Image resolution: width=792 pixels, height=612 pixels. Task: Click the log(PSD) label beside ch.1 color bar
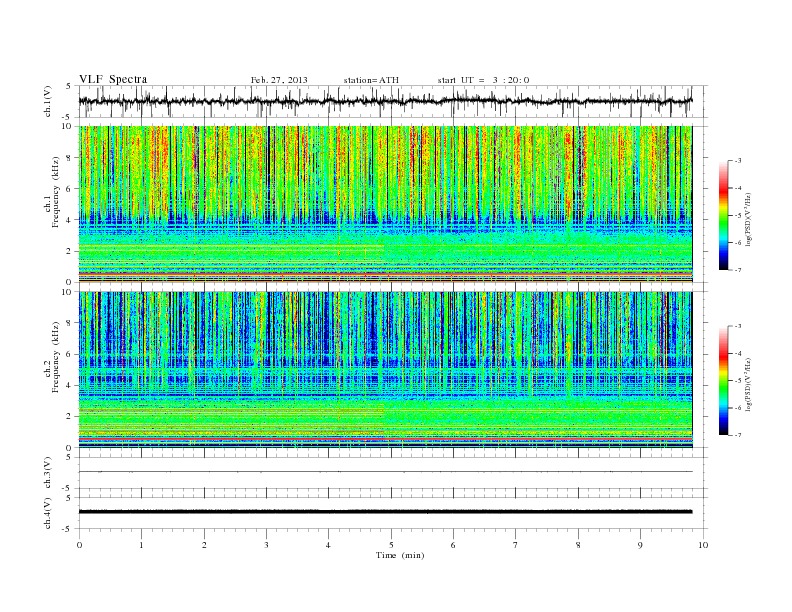[748, 218]
